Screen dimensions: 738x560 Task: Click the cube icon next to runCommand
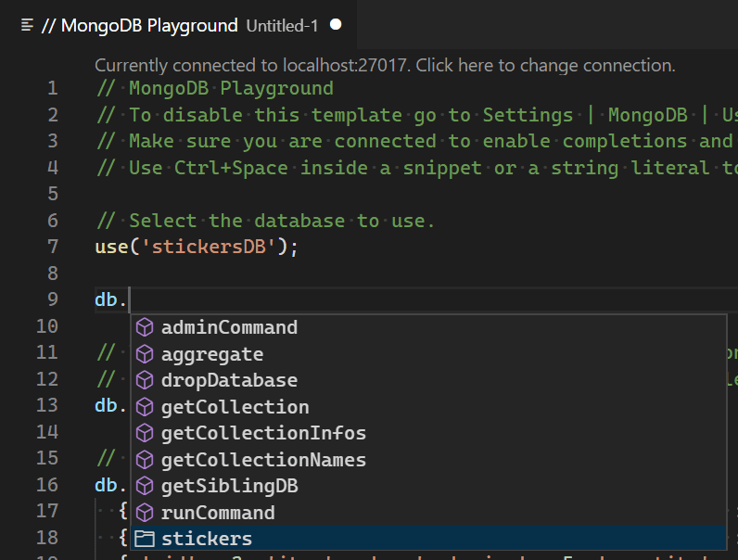pos(144,513)
